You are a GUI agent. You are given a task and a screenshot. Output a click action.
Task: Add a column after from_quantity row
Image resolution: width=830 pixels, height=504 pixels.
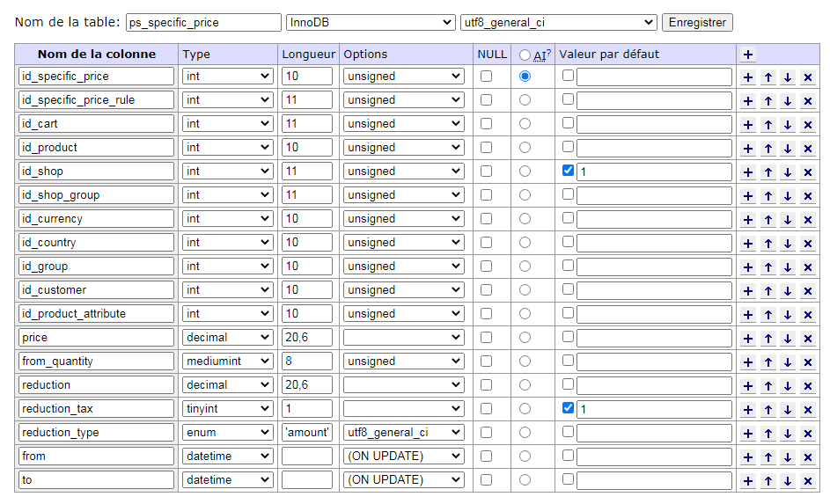coord(747,362)
